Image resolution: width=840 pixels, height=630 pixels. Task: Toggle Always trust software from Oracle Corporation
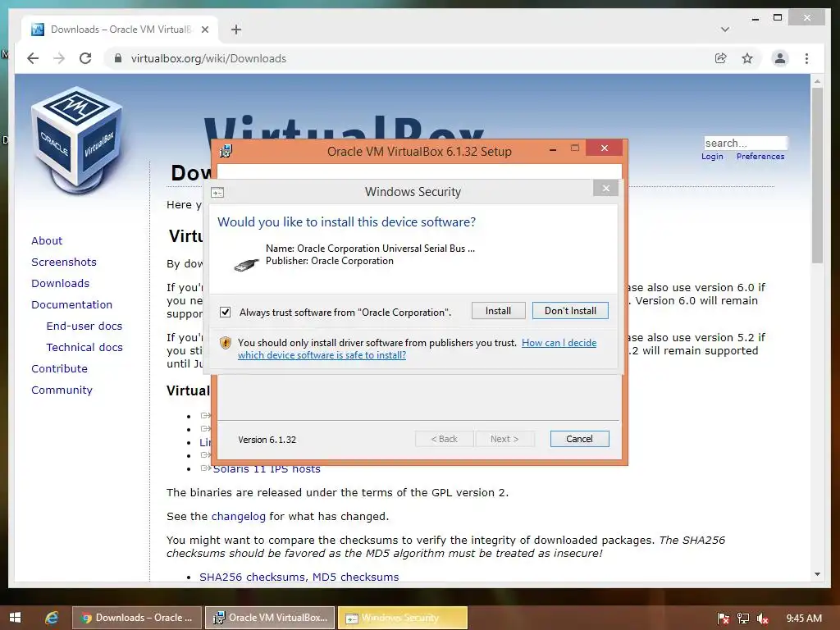point(225,312)
